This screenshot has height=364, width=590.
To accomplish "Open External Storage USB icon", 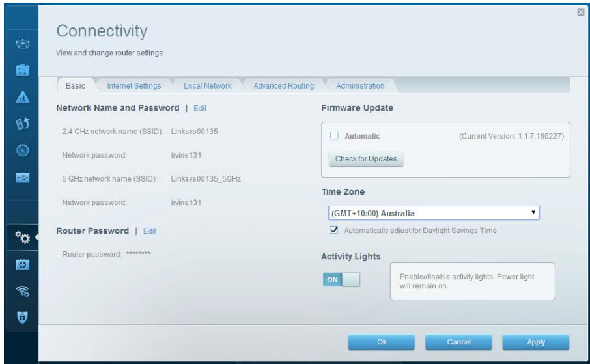I will click(23, 177).
